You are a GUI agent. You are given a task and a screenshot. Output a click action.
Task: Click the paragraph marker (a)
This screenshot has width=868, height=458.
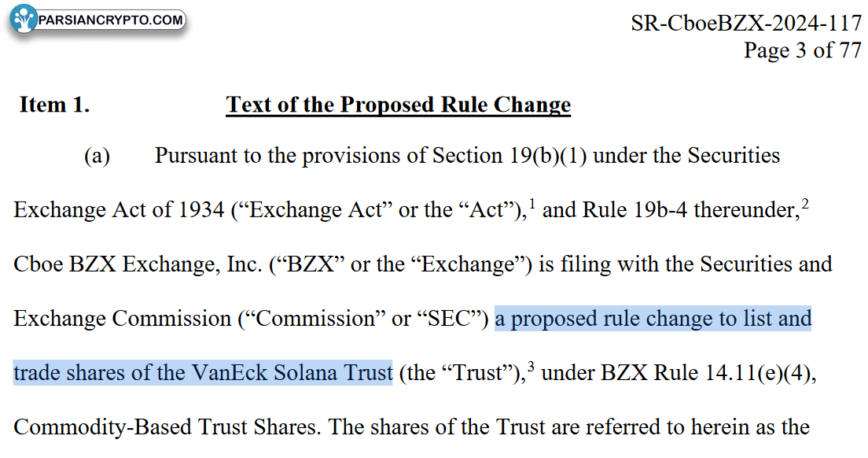[97, 156]
